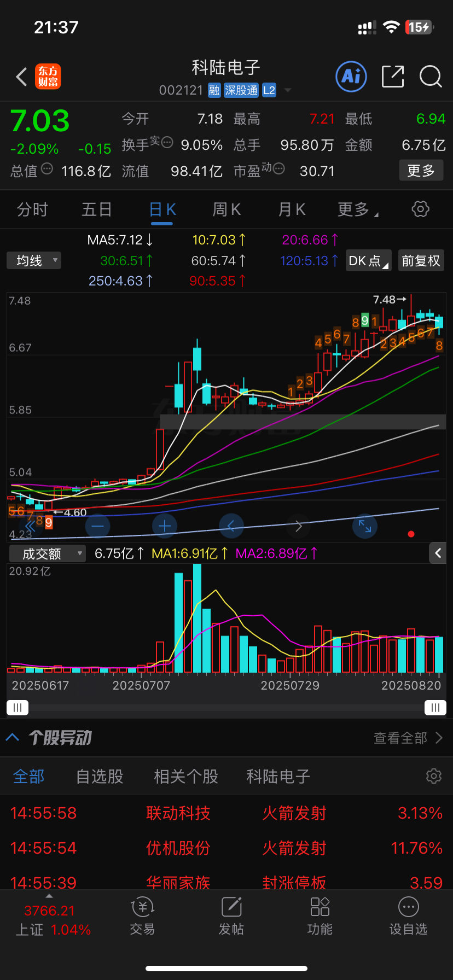This screenshot has height=980, width=453.
Task: Open 优机股份 alert row
Action: (226, 848)
